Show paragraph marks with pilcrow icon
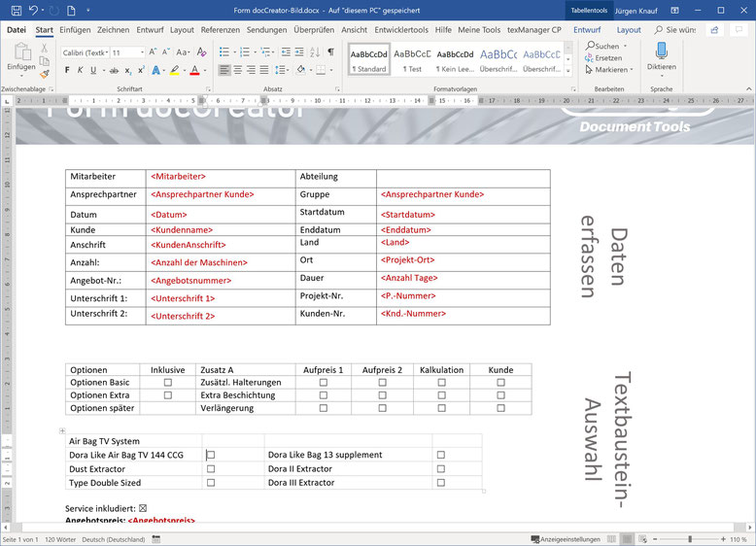Screen dimensions: 756x546 click(330, 52)
